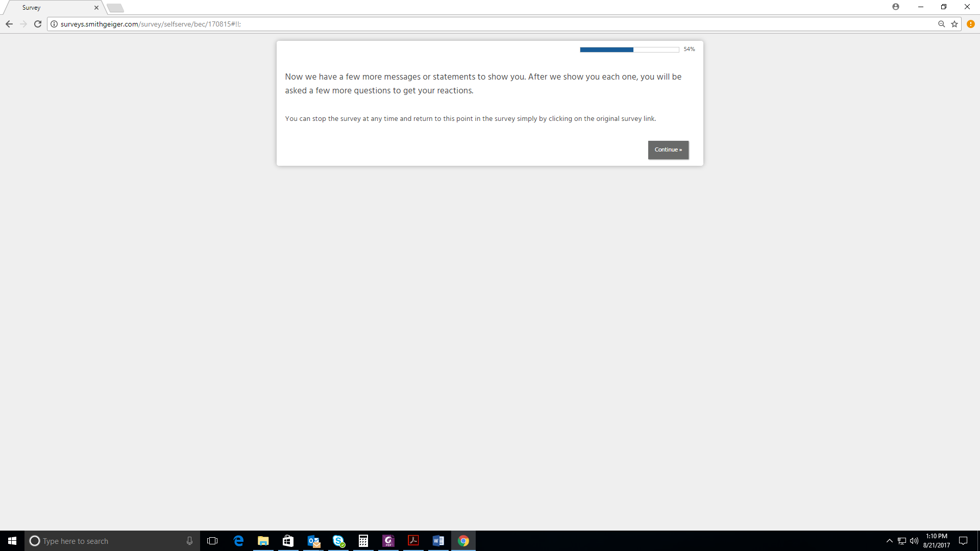Open Word from taskbar
980x551 pixels.
coord(438,541)
